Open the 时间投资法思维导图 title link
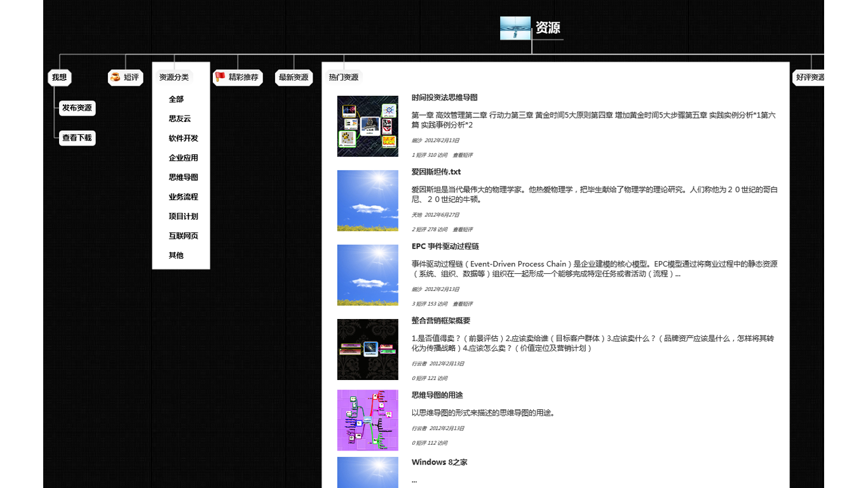Viewport: 868px width, 488px height. click(445, 98)
